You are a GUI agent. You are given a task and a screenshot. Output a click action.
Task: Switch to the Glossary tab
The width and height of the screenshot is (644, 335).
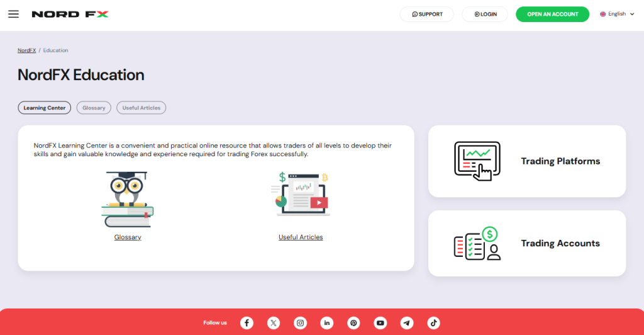click(x=94, y=108)
